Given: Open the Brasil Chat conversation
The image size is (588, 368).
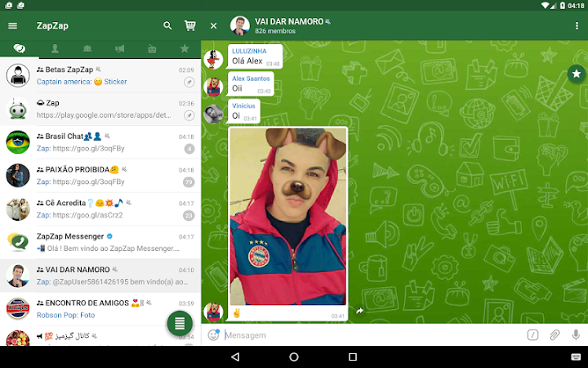Looking at the screenshot, I should point(100,142).
